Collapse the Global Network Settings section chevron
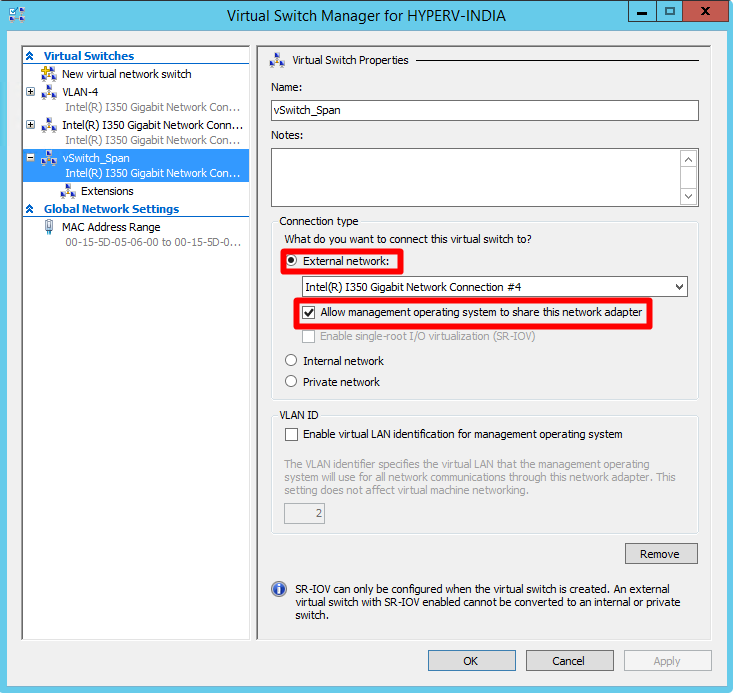This screenshot has height=694, width=733. (x=29, y=208)
